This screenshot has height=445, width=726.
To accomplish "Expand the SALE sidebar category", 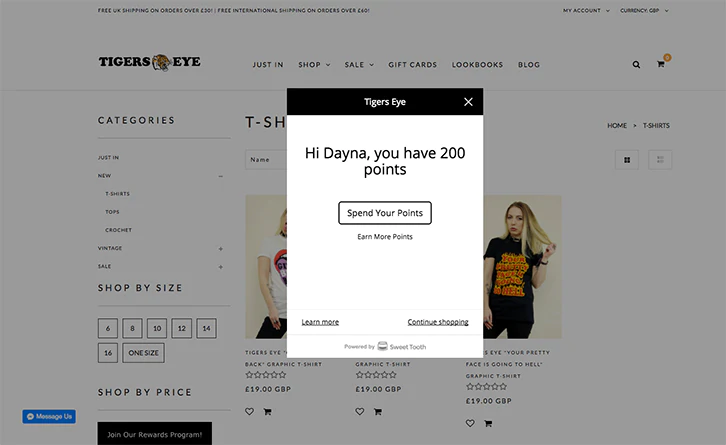I will (220, 267).
